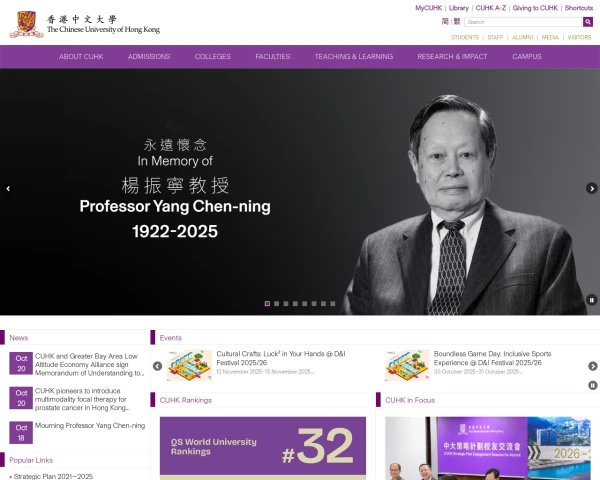This screenshot has width=600, height=480.
Task: Switch to Traditional Chinese language
Action: 457,21
